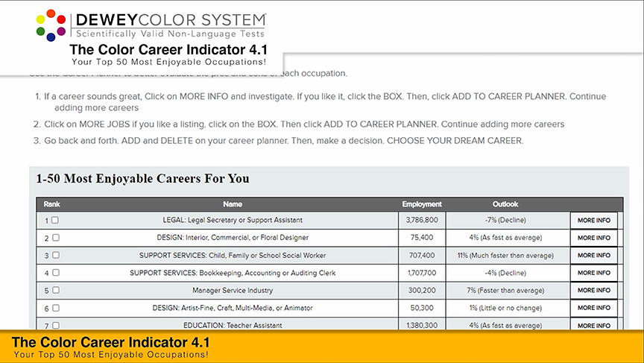Click the yellow banner Color Career Indicator 4.1 title
The image size is (644, 363).
point(110,342)
